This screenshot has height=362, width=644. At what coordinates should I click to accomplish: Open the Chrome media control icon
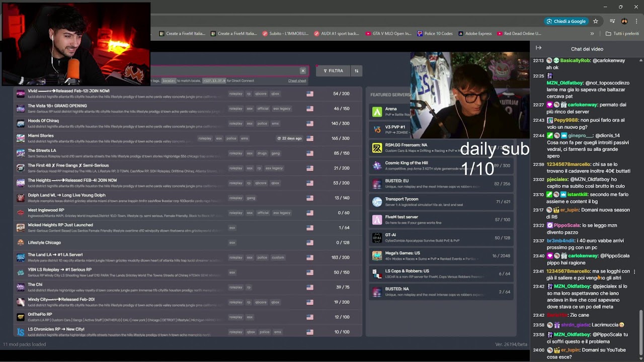coord(612,21)
